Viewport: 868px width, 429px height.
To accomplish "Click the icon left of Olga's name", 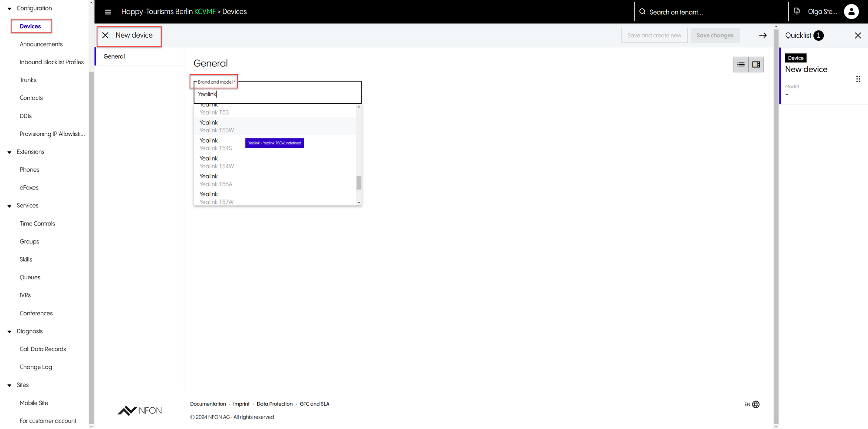I will click(797, 12).
